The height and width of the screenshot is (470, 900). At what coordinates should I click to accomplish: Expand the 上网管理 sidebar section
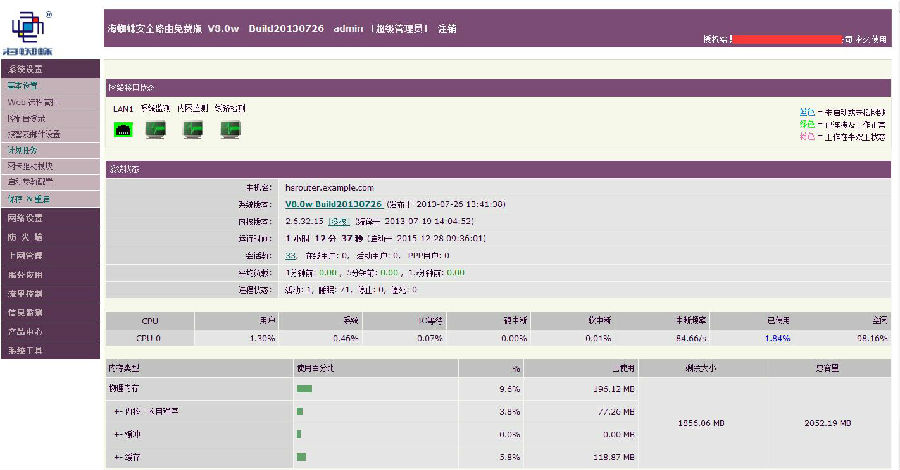point(51,256)
